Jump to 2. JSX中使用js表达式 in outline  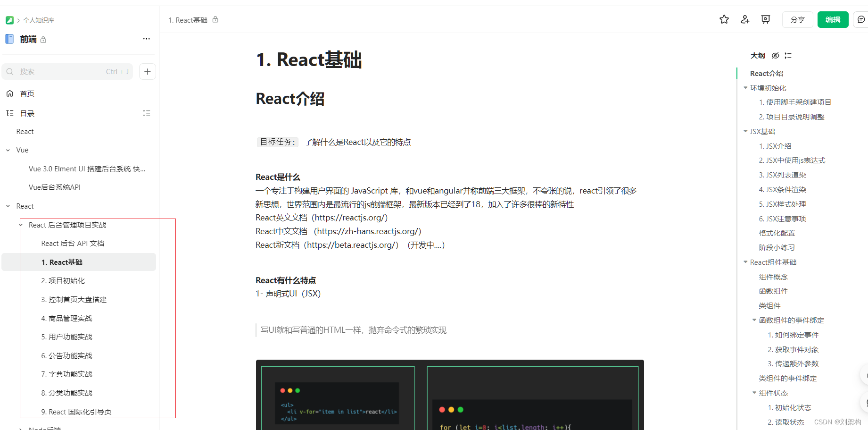coord(792,160)
